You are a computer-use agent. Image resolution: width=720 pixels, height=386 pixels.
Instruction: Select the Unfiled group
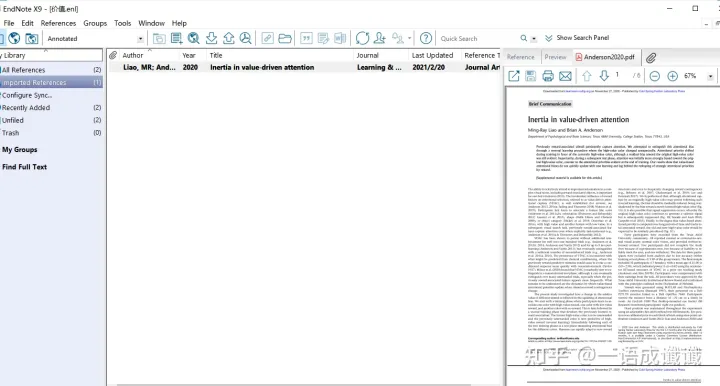tap(51, 120)
